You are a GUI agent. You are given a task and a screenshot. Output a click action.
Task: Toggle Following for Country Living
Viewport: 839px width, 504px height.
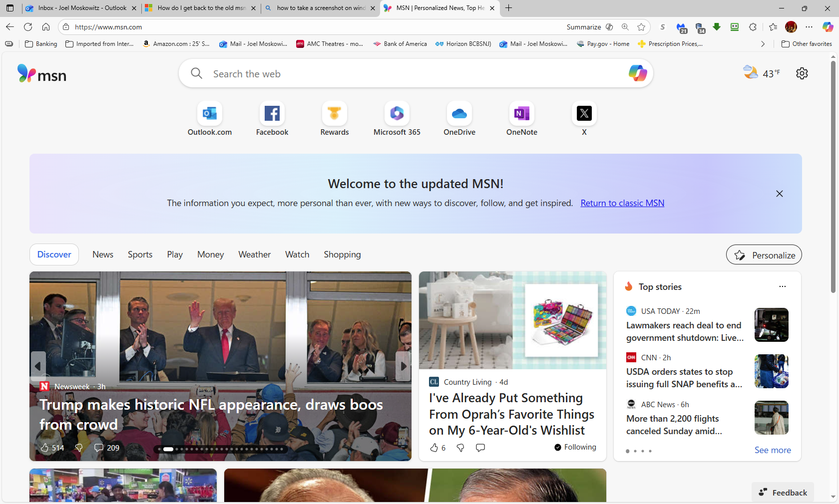[575, 447]
